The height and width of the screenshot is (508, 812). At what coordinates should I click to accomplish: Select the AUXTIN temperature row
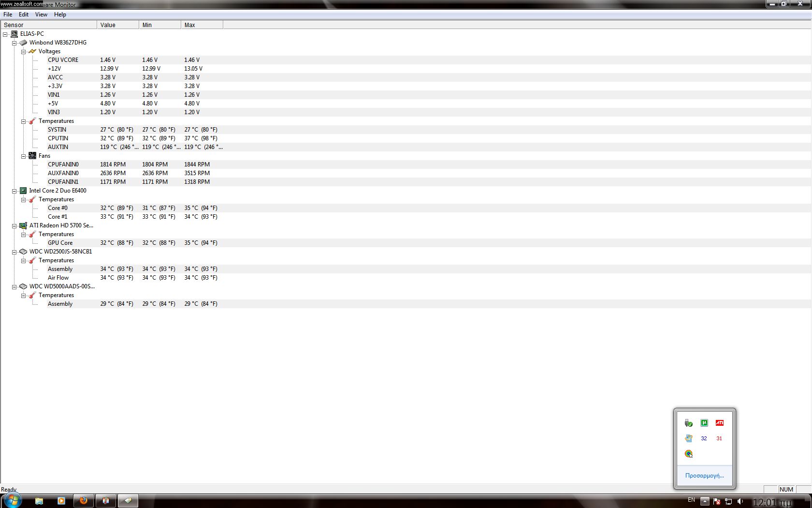pos(406,147)
